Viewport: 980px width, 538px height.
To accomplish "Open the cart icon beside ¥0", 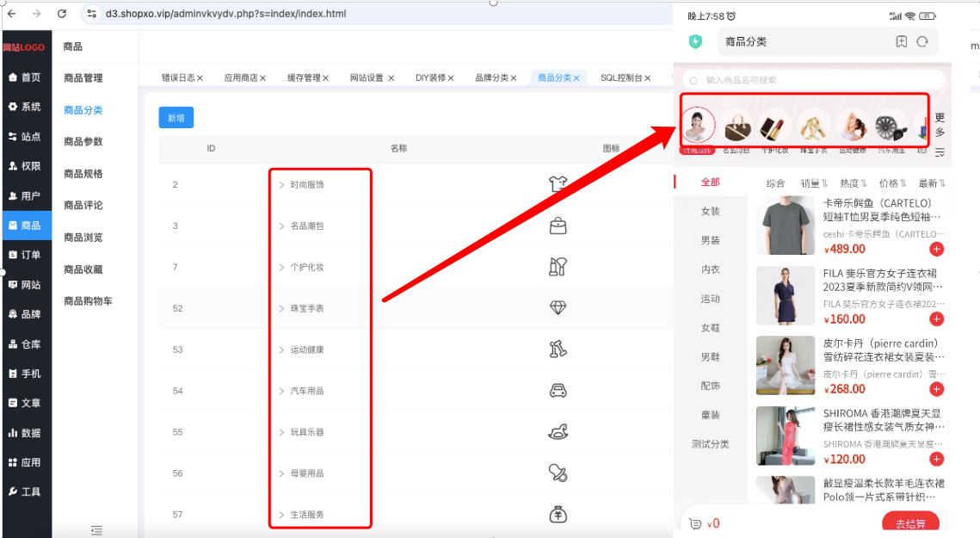I will pos(695,523).
